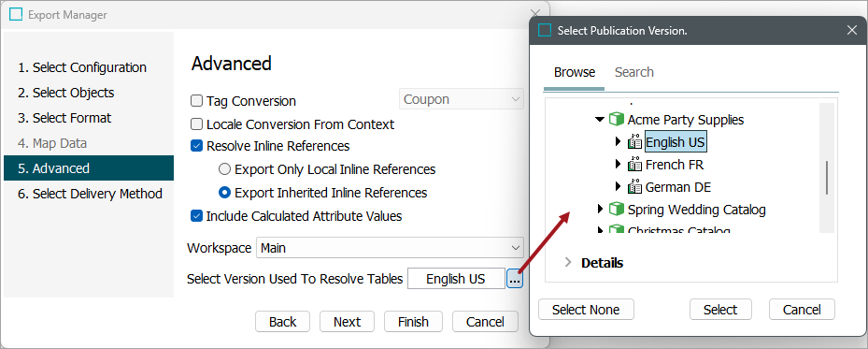Click the English US publication version icon
Image resolution: width=868 pixels, height=349 pixels.
pyautogui.click(x=634, y=142)
